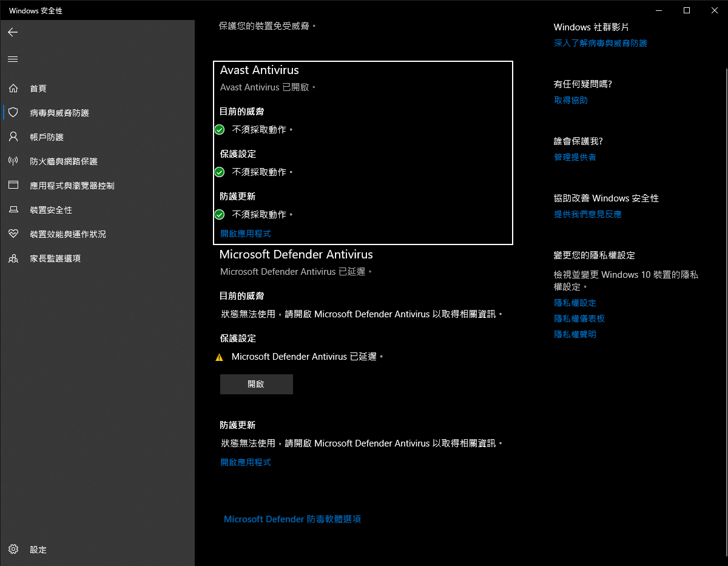Open 隱私權儀表板 link
The width and height of the screenshot is (728, 566).
(x=579, y=318)
